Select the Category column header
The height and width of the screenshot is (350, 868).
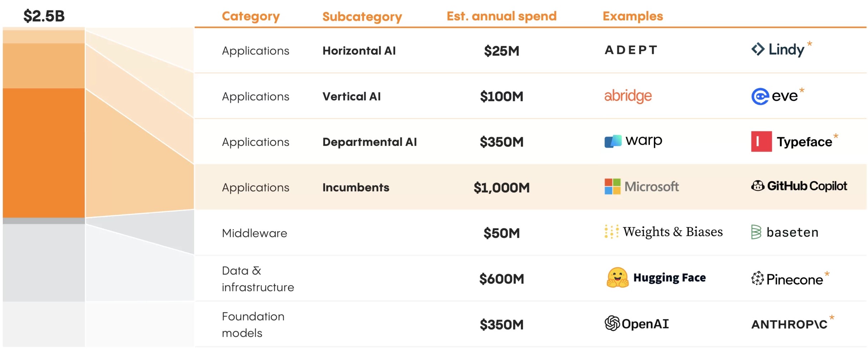pyautogui.click(x=251, y=16)
